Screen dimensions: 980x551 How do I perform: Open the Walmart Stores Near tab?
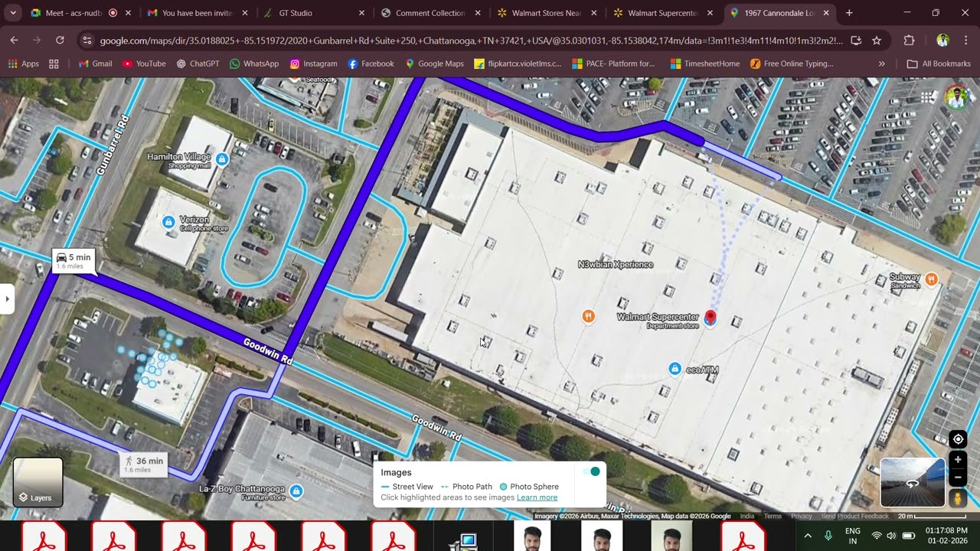point(546,13)
